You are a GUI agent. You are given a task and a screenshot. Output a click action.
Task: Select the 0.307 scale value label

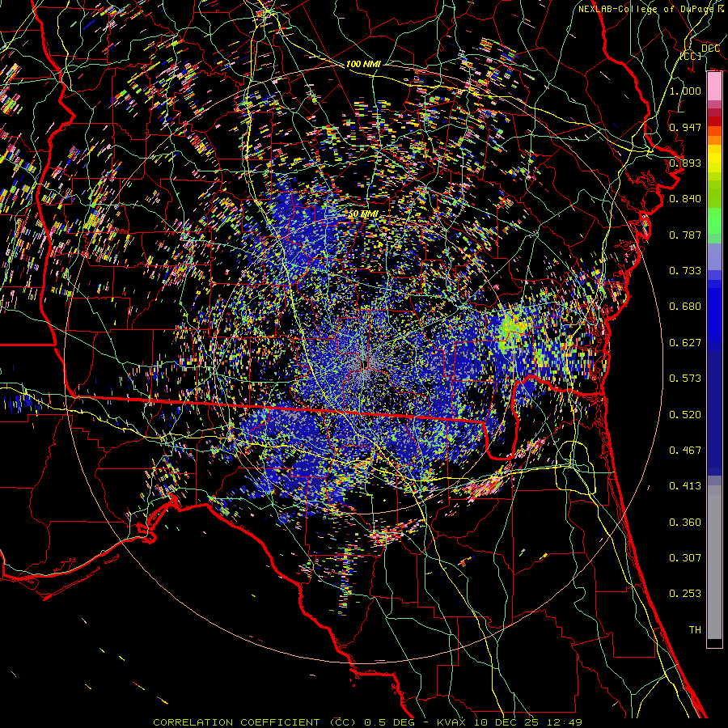(x=685, y=558)
